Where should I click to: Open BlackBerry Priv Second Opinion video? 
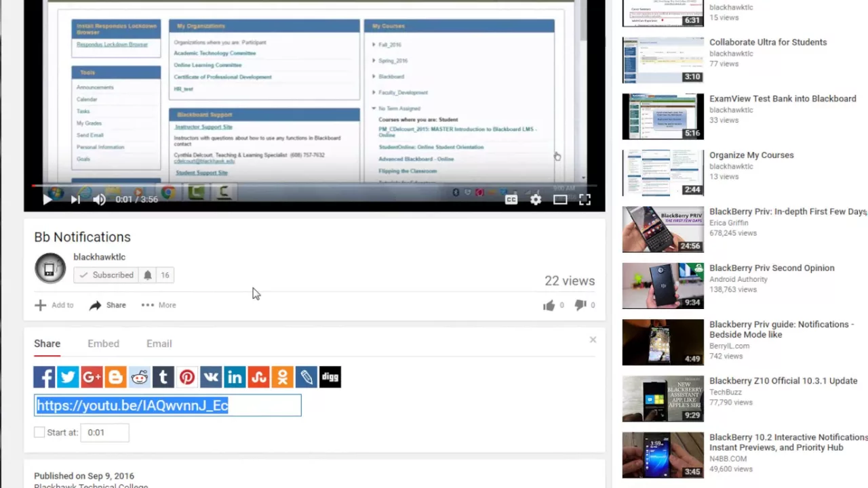pos(772,268)
